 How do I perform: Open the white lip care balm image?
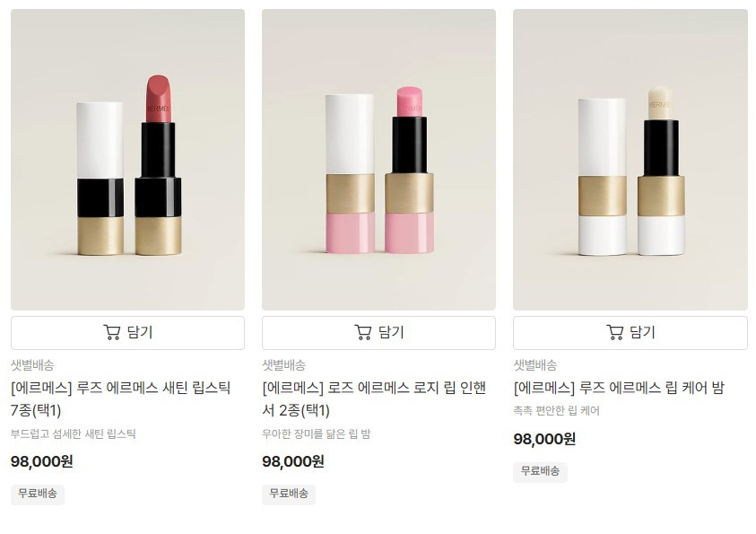[630, 160]
